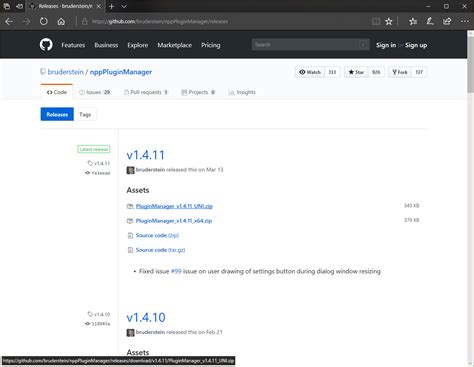Image resolution: width=474 pixels, height=367 pixels.
Task: Switch to the Code tab
Action: (57, 92)
